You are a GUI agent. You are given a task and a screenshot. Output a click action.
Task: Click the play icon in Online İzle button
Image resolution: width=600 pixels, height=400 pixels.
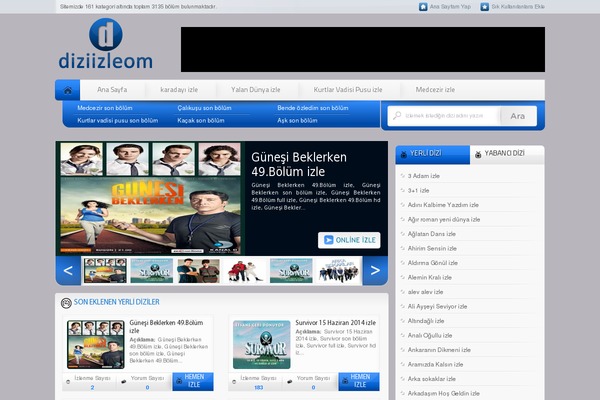click(328, 240)
